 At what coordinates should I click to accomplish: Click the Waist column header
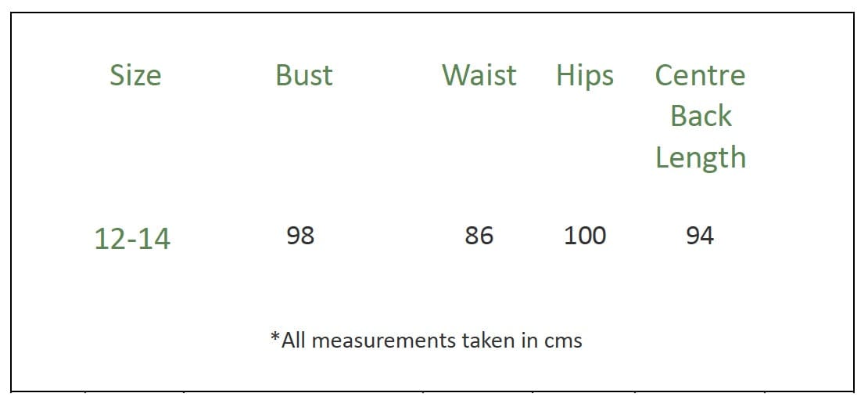tap(479, 75)
